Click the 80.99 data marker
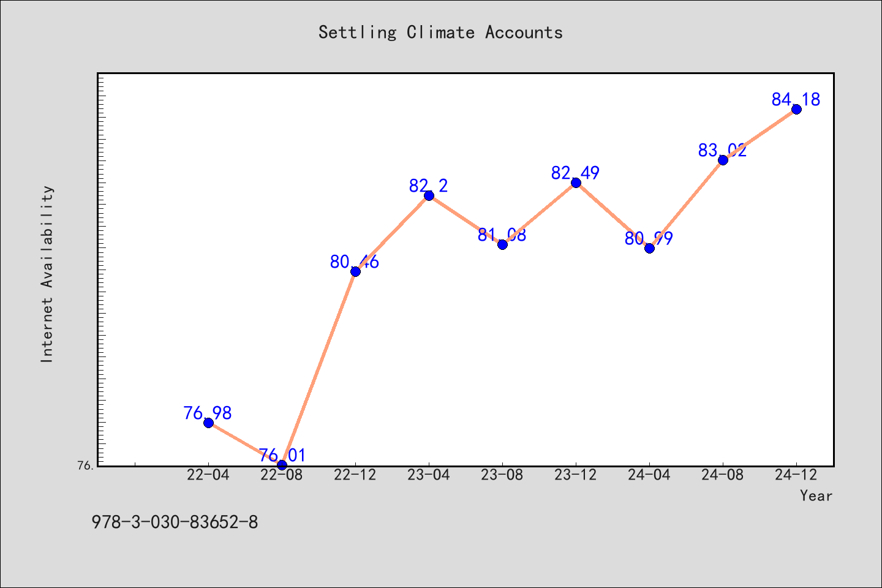 pos(649,248)
